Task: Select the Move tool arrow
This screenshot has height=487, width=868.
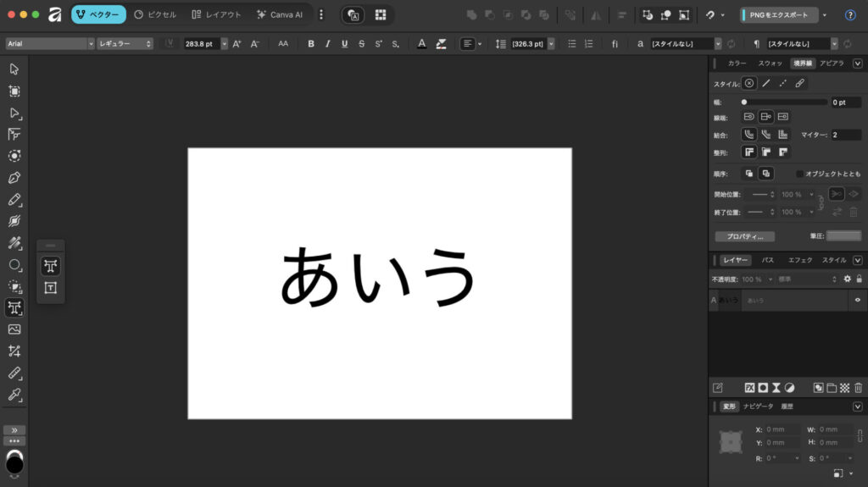Action: coord(14,69)
